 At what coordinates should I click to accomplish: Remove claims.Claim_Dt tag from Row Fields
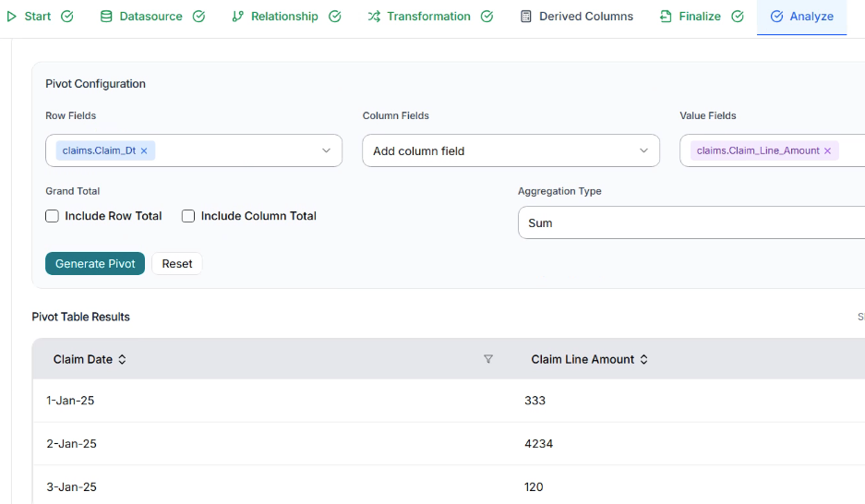pos(144,150)
